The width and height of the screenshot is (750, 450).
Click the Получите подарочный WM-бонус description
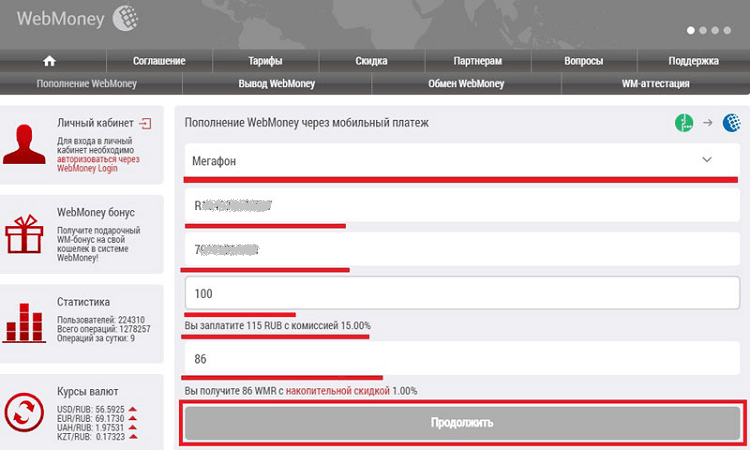[x=99, y=244]
